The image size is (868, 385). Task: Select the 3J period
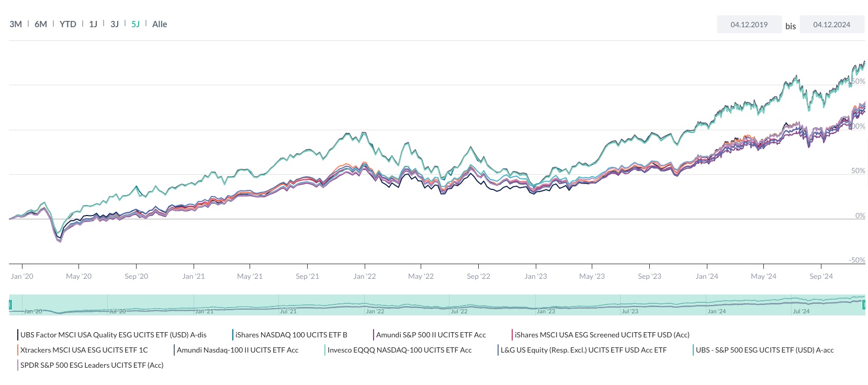point(115,24)
